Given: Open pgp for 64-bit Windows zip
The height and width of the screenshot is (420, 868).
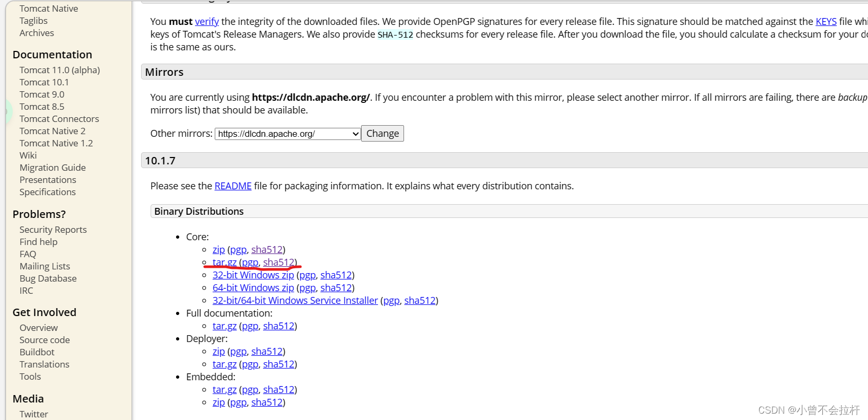Looking at the screenshot, I should pyautogui.click(x=308, y=288).
